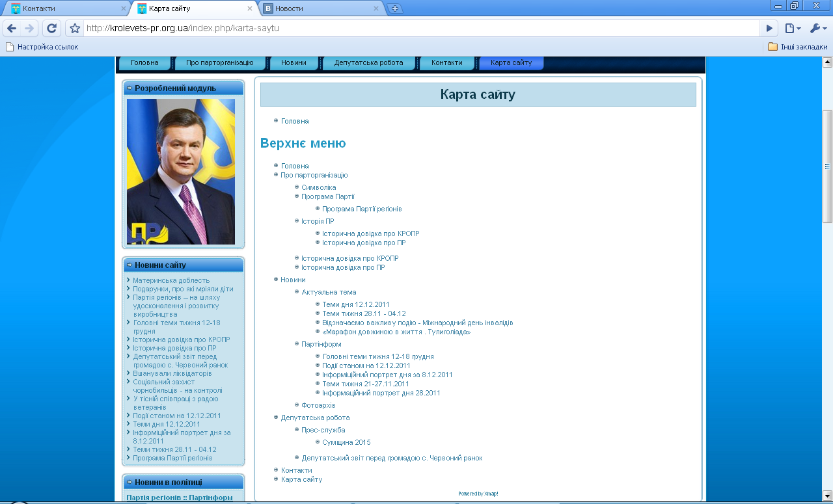This screenshot has width=833, height=504.
Task: Click the scrollbar down arrow
Action: coord(827,495)
